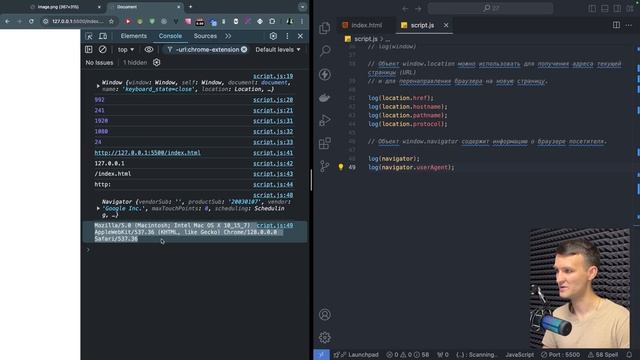Switch to the Sources tab

205,36
